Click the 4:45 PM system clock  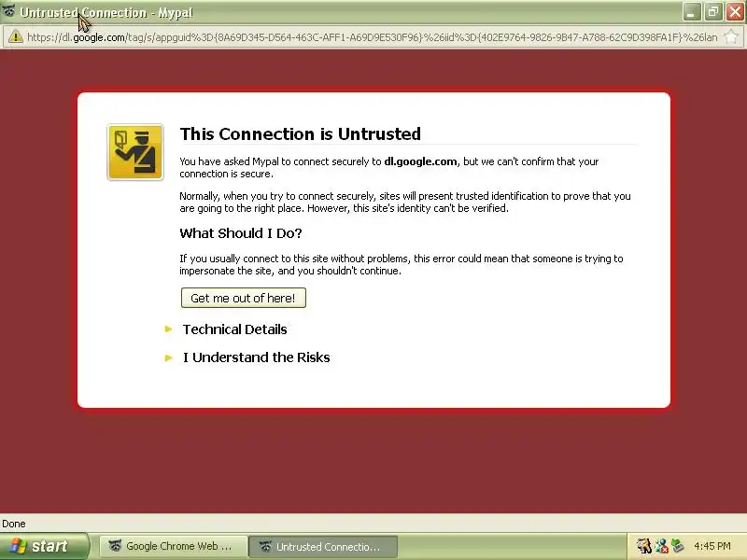pos(712,546)
